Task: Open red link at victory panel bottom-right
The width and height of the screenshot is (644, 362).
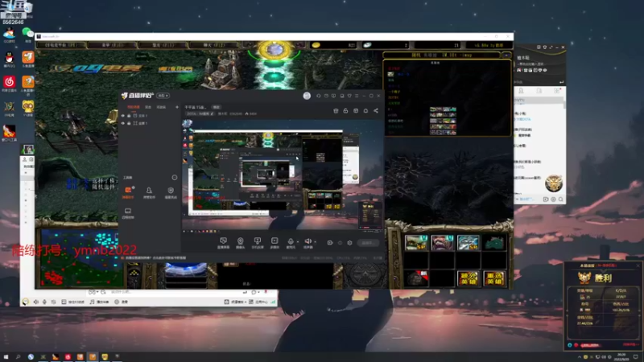Action: (630, 345)
